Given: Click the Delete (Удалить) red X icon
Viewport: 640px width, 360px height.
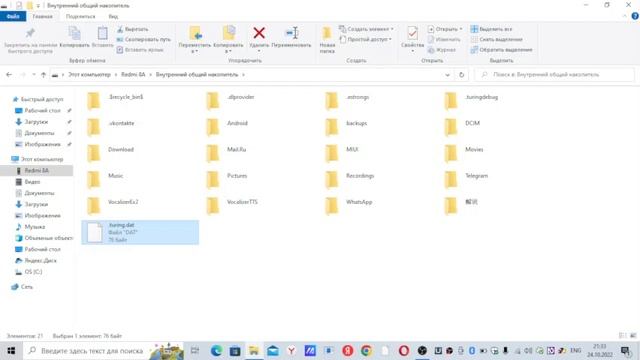Looking at the screenshot, I should point(259,33).
